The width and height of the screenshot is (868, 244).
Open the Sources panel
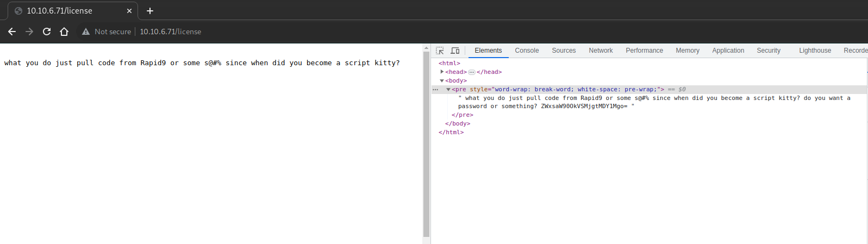(x=564, y=51)
